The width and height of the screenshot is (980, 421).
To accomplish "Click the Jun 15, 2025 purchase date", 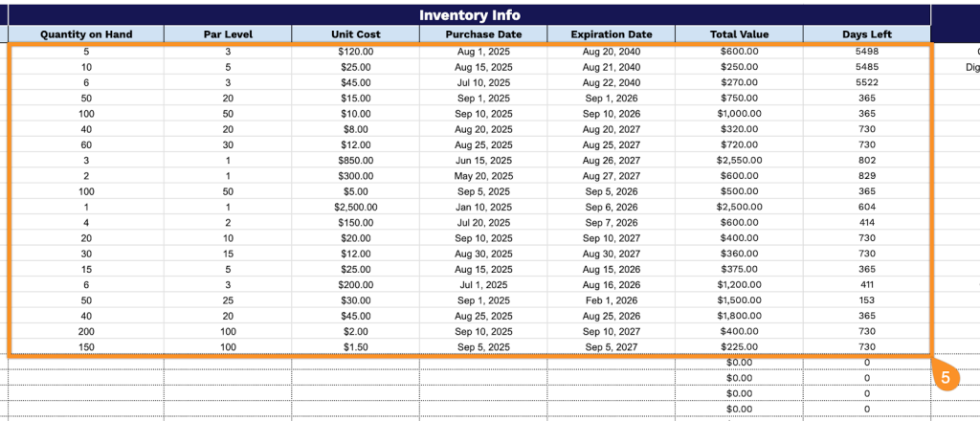I will pyautogui.click(x=483, y=160).
